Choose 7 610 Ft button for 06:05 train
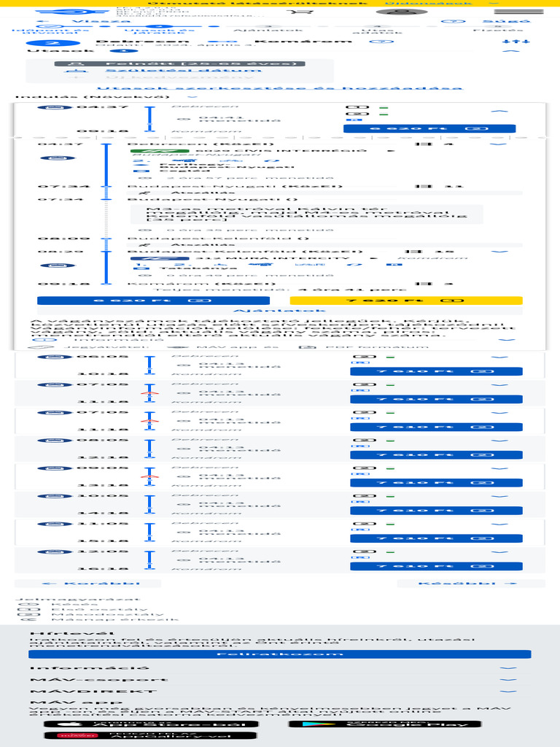The height and width of the screenshot is (747, 560). pyautogui.click(x=436, y=371)
